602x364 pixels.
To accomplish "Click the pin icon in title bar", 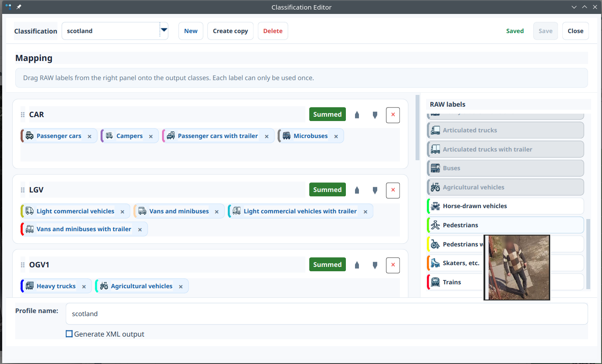I will (x=19, y=7).
